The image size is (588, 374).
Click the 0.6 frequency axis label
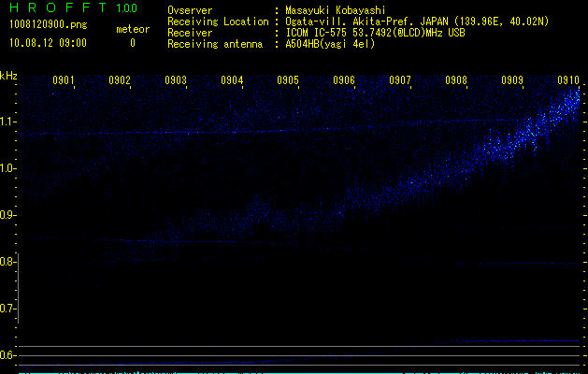(7, 355)
